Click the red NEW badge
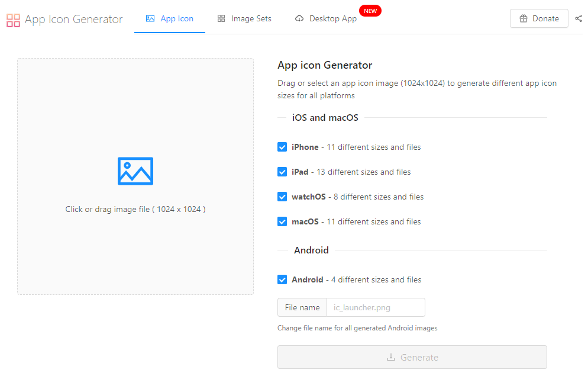The width and height of the screenshot is (588, 376). point(370,11)
